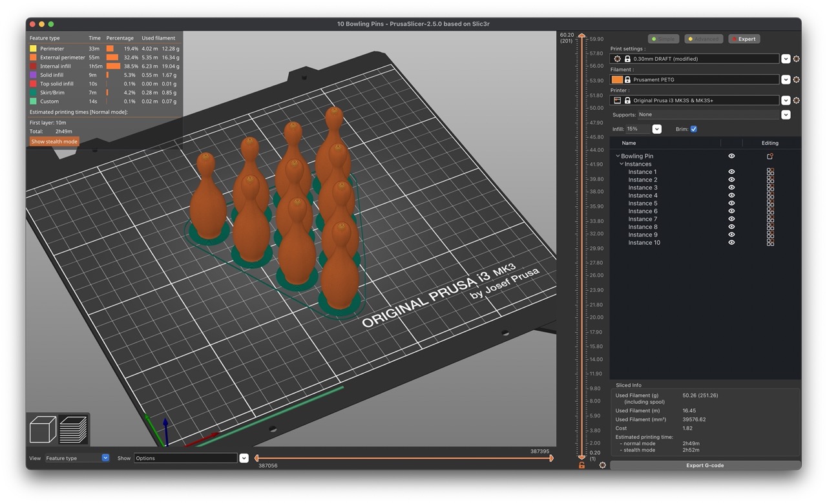Click the Editing column header

(770, 143)
